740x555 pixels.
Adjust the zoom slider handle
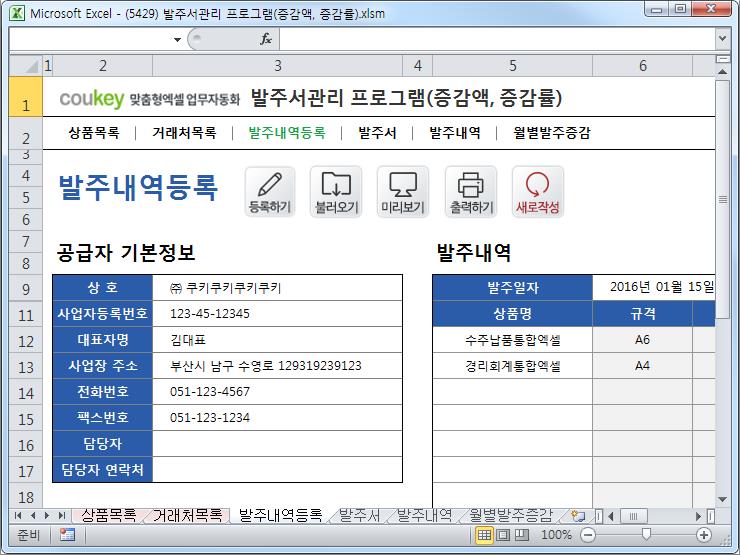pyautogui.click(x=646, y=534)
